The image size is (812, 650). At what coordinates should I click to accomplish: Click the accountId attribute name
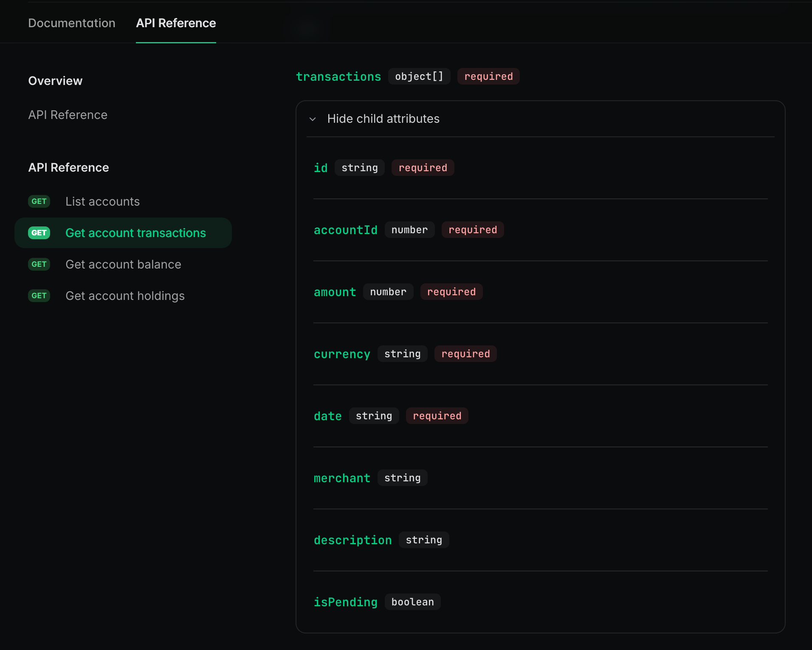coord(345,230)
